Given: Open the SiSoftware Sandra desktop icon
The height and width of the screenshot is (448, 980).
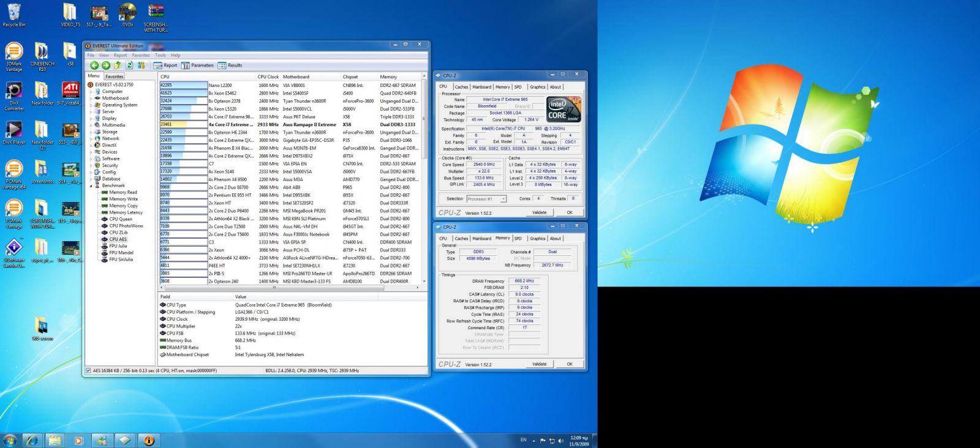Looking at the screenshot, I should [14, 253].
